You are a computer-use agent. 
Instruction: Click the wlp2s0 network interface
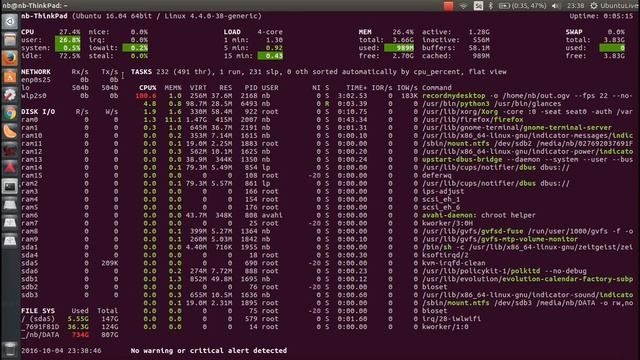[x=34, y=96]
